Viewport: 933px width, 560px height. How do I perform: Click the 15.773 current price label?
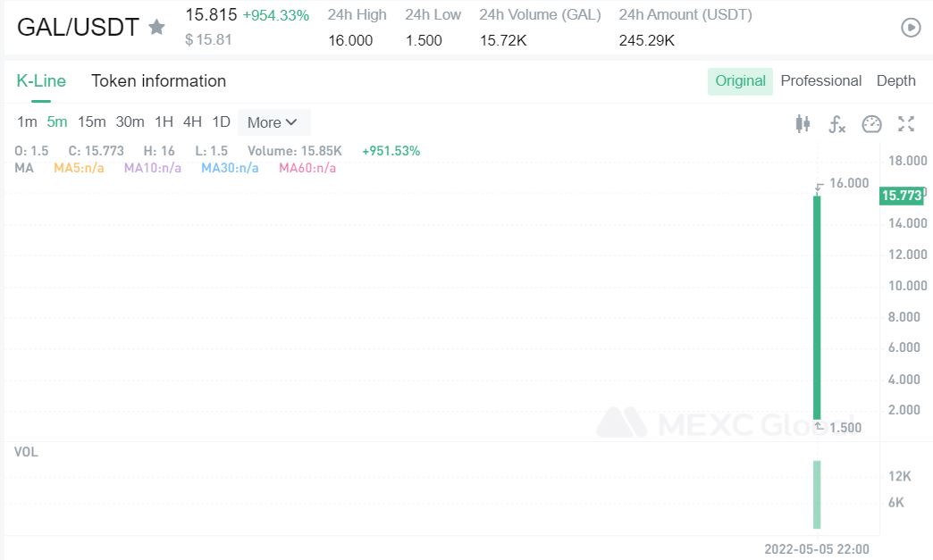(x=902, y=196)
